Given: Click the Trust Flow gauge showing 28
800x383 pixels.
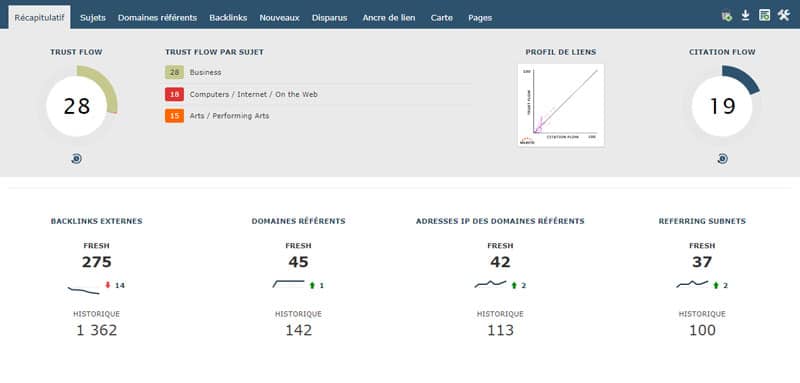Looking at the screenshot, I should 77,106.
